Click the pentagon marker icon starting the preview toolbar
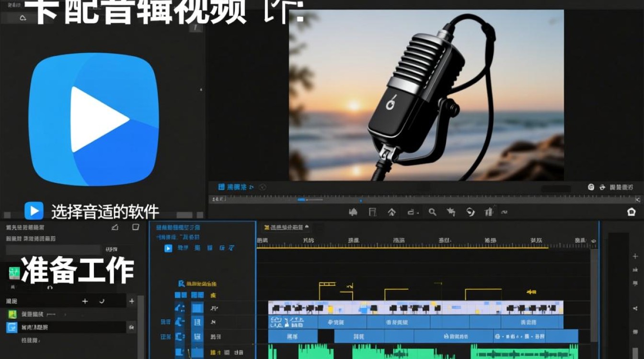 pyautogui.click(x=354, y=212)
